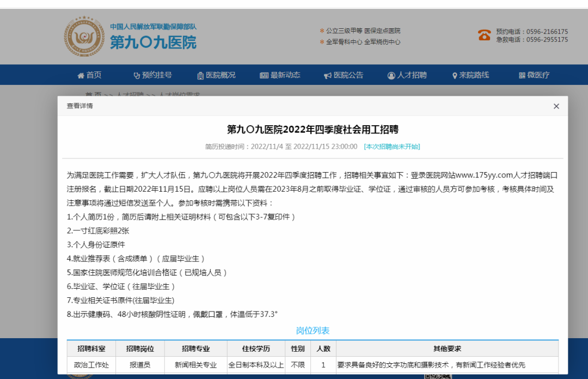This screenshot has width=588, height=379.
Task: Click the 性别 column header
Action: (298, 349)
